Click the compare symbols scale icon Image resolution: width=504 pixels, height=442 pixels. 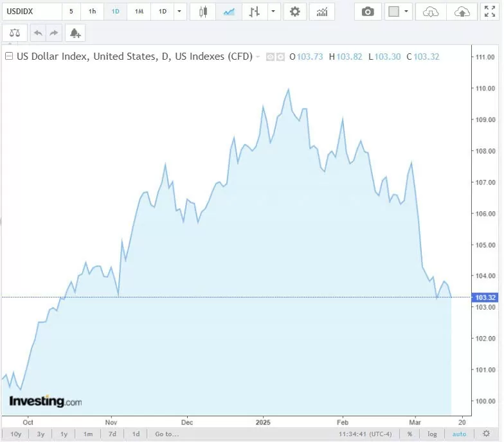15,33
